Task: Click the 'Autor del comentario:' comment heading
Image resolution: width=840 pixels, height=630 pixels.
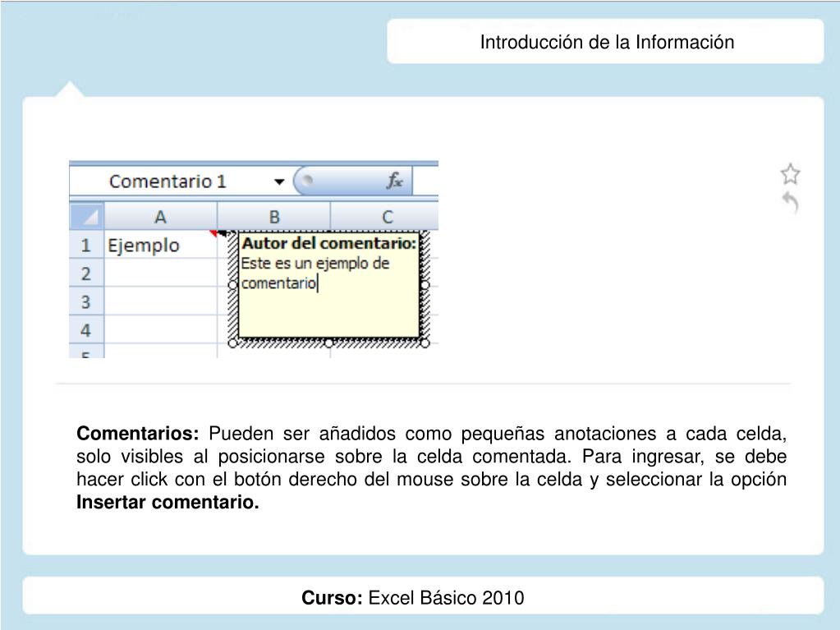Action: (x=328, y=243)
